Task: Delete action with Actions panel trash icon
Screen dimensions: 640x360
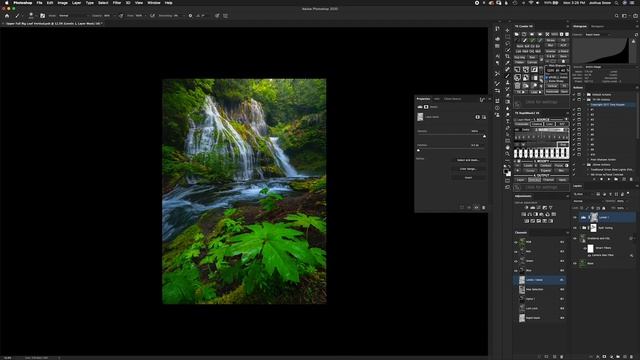Action: [631, 178]
